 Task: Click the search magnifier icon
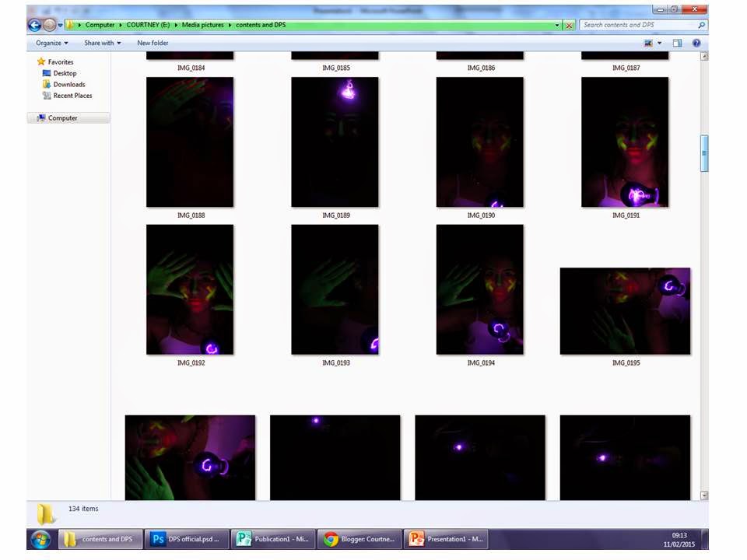701,25
